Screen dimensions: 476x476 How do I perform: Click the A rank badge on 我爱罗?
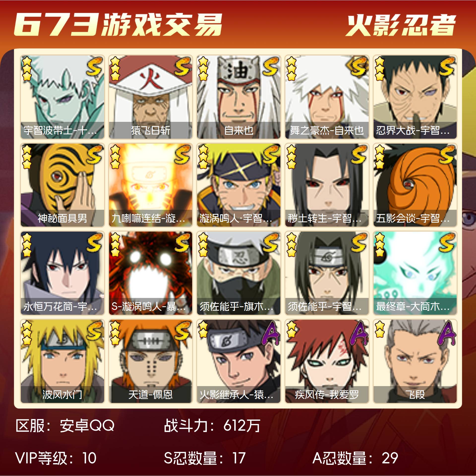tap(359, 332)
